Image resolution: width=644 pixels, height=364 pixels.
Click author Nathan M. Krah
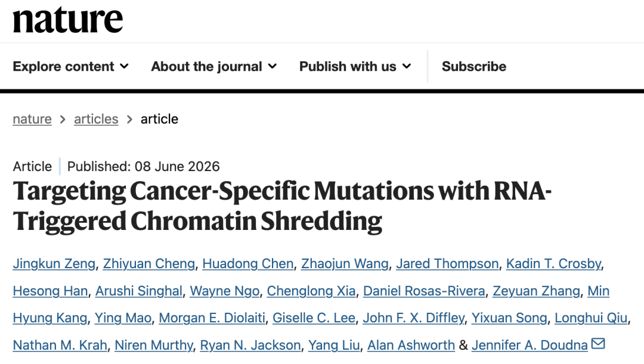[60, 345]
